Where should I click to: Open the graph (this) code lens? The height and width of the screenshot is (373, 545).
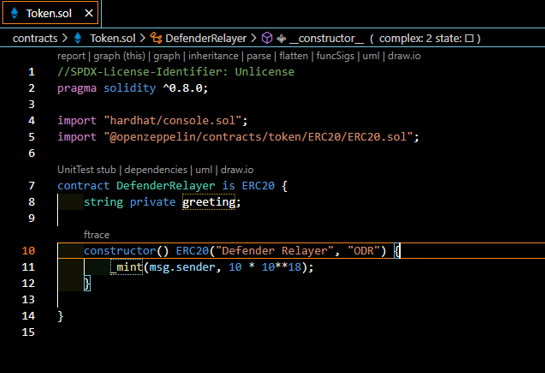[119, 56]
